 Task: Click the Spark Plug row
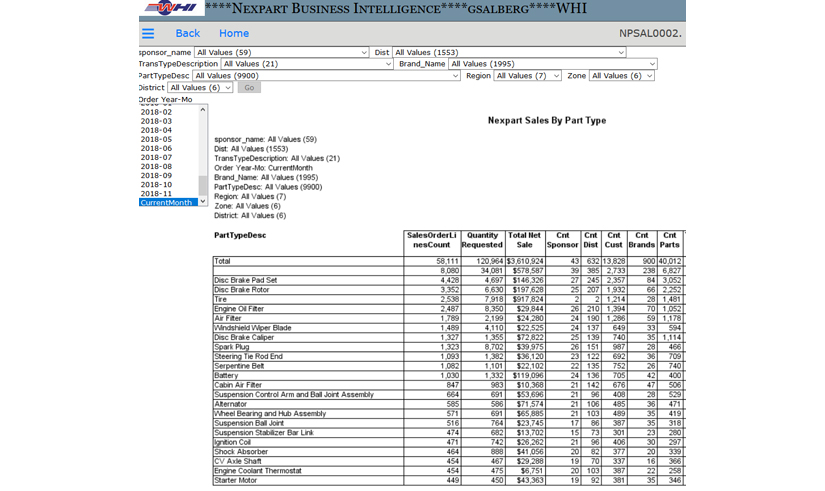tap(447, 347)
